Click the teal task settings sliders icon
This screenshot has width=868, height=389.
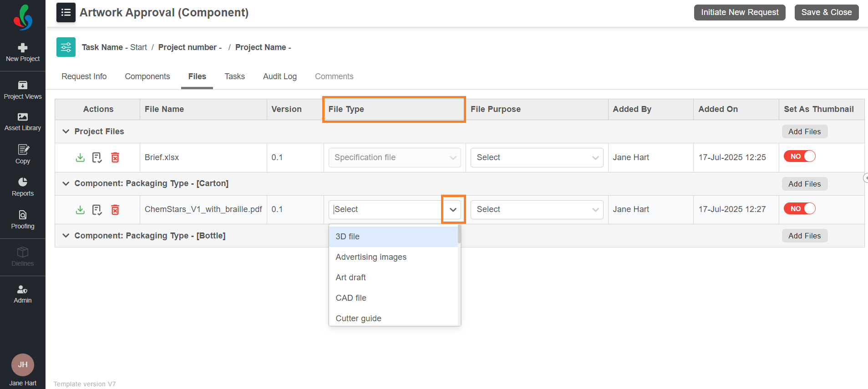[x=66, y=47]
